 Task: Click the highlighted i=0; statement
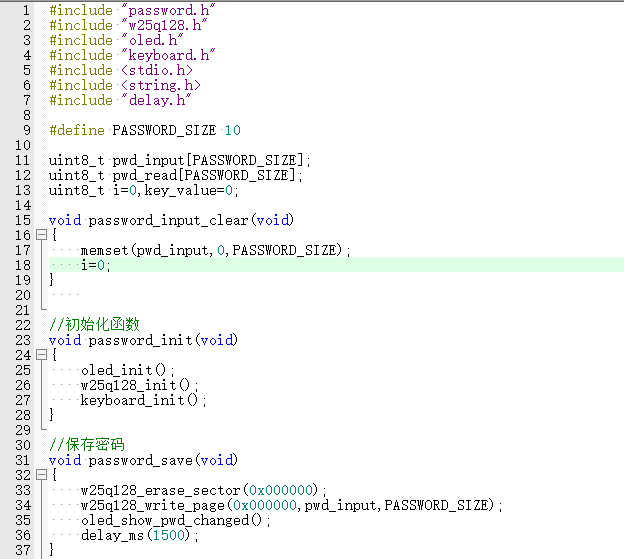click(96, 265)
